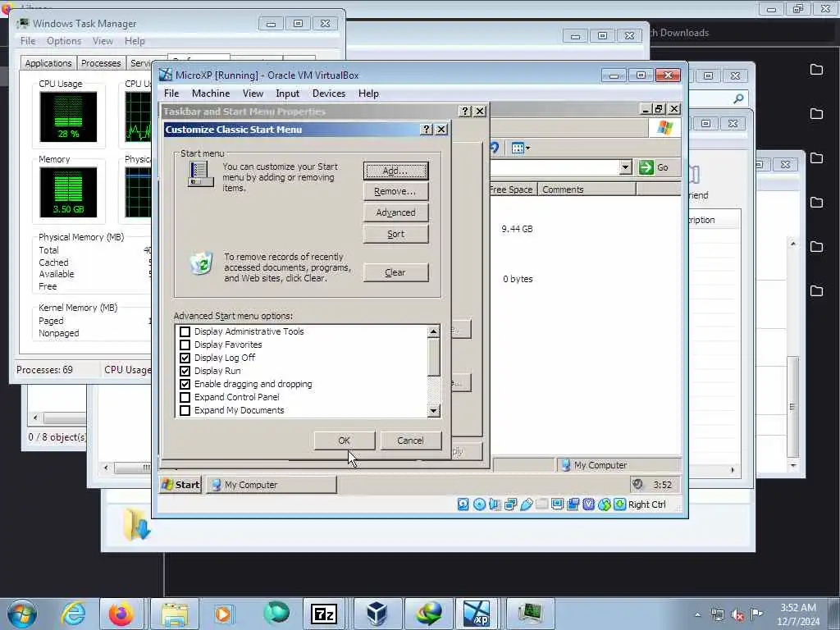
Task: Open the address bar dropdown arrow in My Computer
Action: [x=625, y=167]
